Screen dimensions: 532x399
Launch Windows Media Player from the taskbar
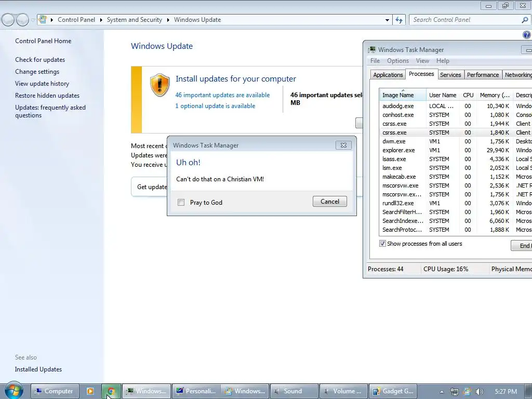click(x=90, y=391)
